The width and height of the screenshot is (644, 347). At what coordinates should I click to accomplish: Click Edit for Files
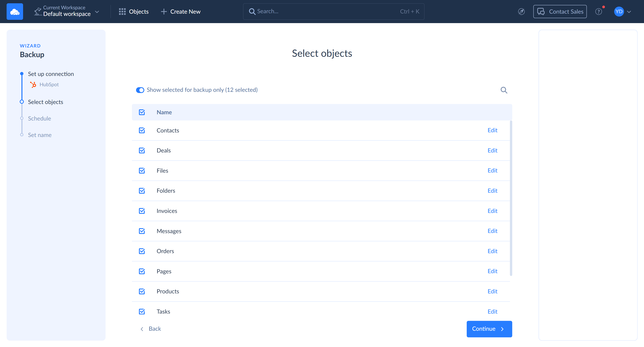(492, 171)
